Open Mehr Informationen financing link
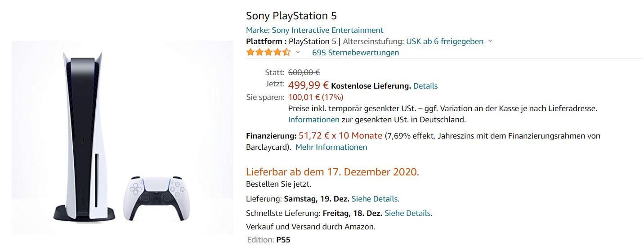 (x=331, y=147)
